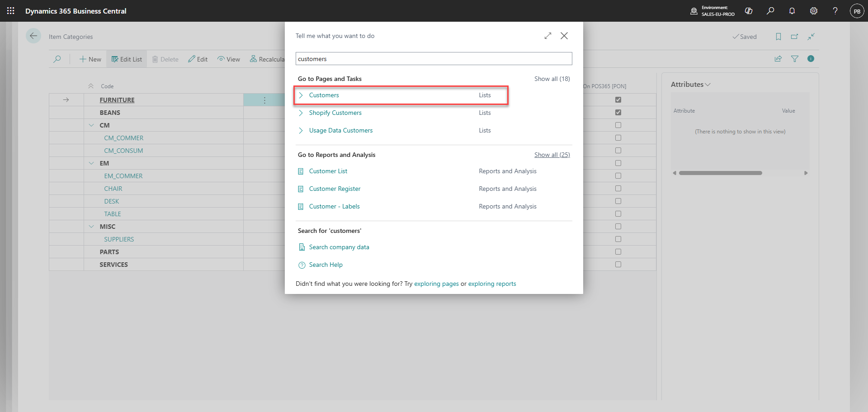Click the Customer - Labels report icon

point(301,207)
